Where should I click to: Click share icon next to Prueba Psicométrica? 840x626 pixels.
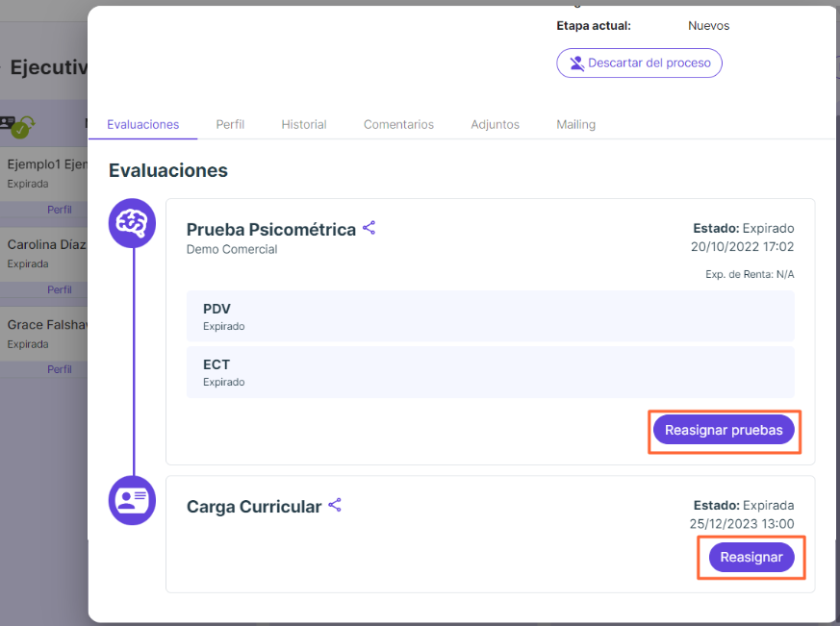pyautogui.click(x=369, y=228)
